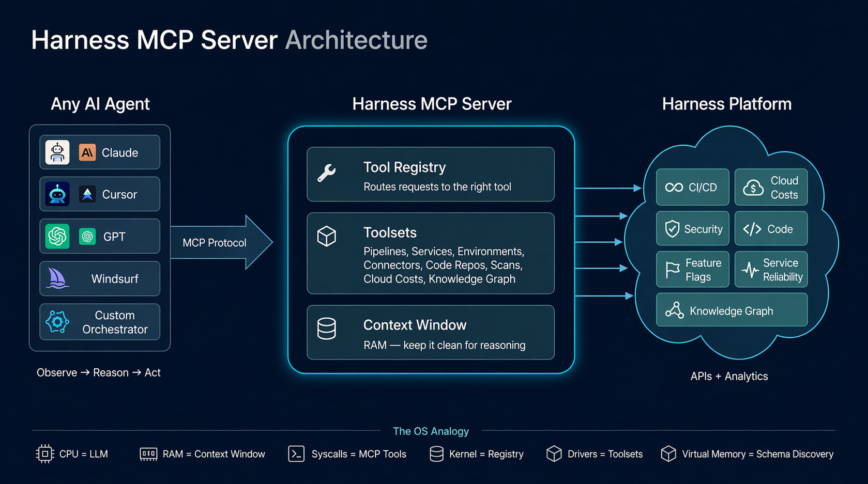Select the Cursor agent label
The image size is (868, 484).
pyautogui.click(x=119, y=195)
